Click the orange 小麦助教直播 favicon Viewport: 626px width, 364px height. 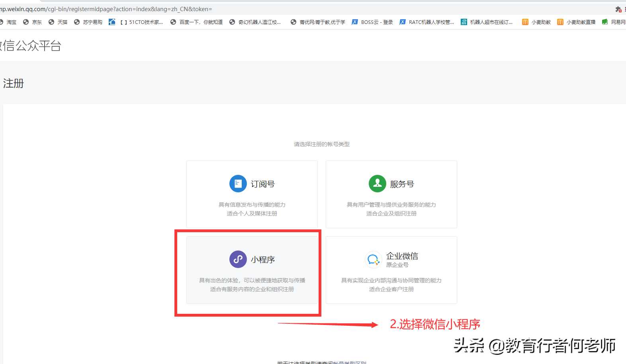(x=560, y=22)
